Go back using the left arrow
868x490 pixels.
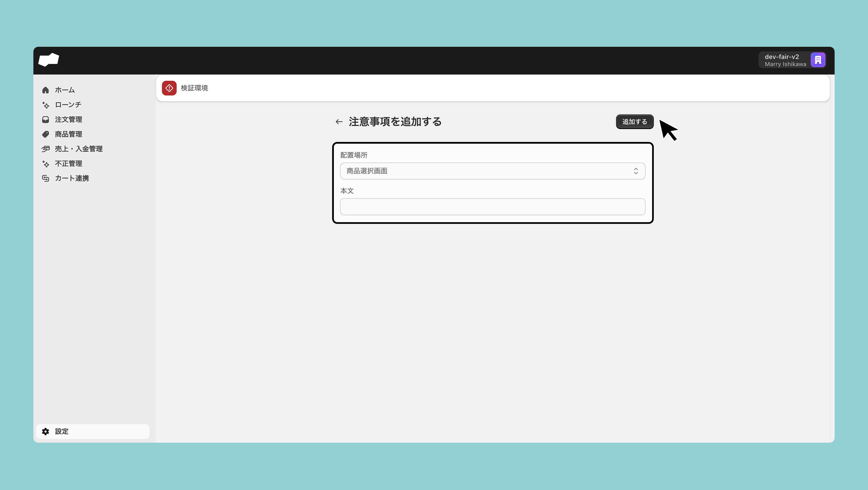(x=339, y=122)
